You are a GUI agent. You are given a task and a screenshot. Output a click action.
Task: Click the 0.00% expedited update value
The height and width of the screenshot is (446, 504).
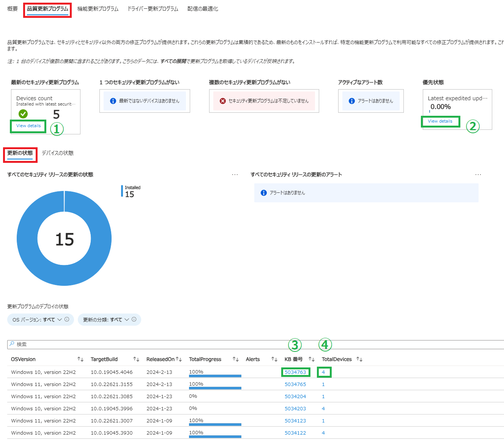click(441, 107)
